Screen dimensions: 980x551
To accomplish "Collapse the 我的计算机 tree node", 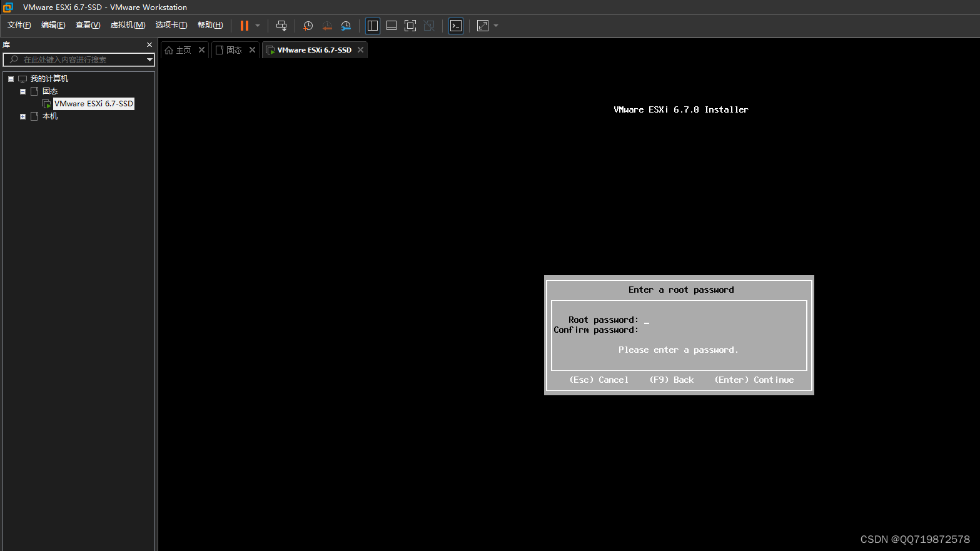I will tap(11, 79).
